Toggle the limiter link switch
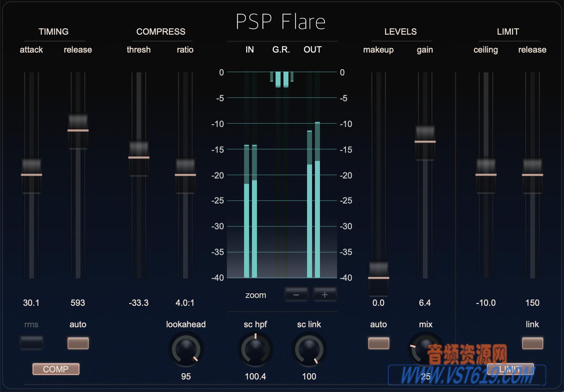Screen dimensions: 564x392 (x=533, y=343)
